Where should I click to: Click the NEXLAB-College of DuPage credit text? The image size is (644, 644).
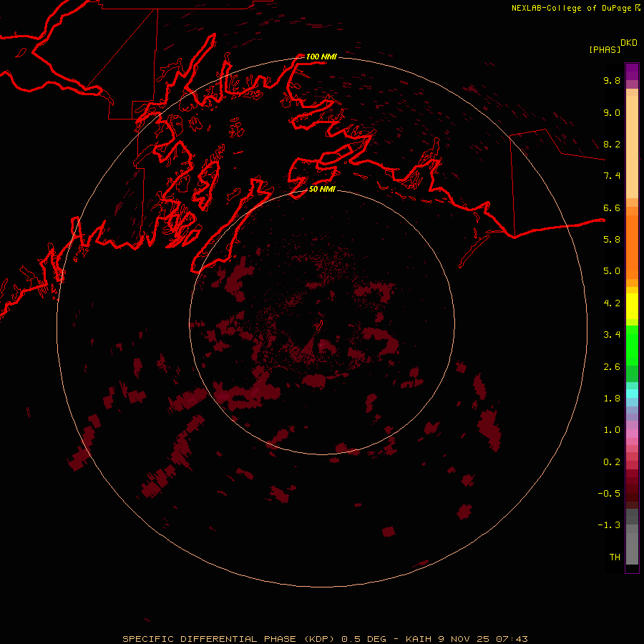571,8
